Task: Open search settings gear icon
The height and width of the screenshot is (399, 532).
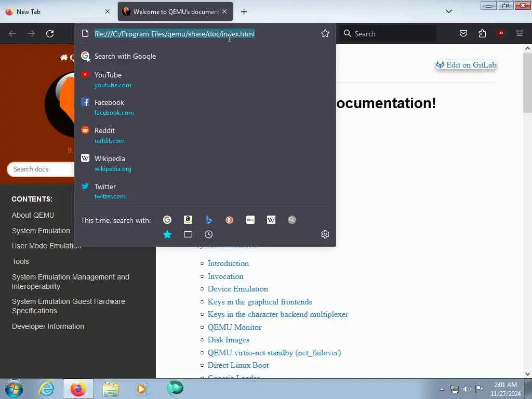Action: click(x=325, y=234)
